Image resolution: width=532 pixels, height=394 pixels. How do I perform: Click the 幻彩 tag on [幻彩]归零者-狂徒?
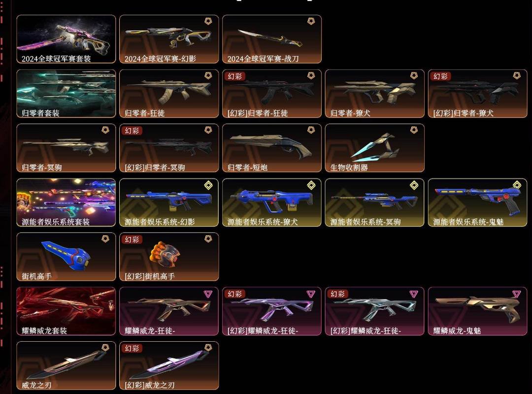point(234,76)
